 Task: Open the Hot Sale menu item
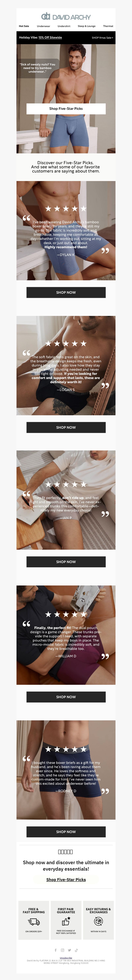pos(24,26)
